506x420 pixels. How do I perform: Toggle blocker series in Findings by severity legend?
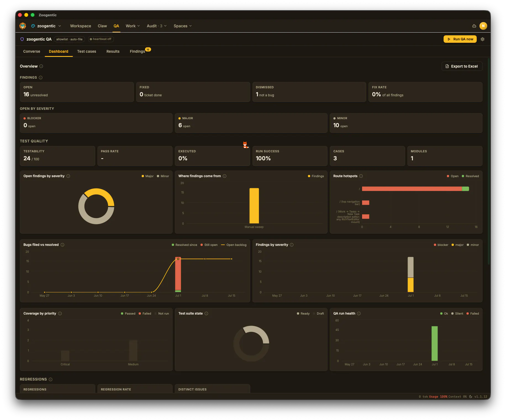(x=441, y=245)
